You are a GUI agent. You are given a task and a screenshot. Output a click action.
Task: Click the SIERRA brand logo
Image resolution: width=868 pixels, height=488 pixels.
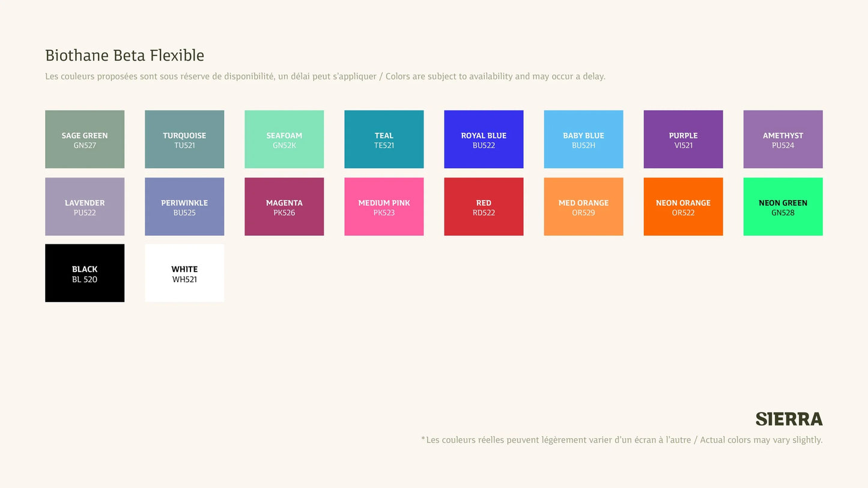pyautogui.click(x=789, y=419)
